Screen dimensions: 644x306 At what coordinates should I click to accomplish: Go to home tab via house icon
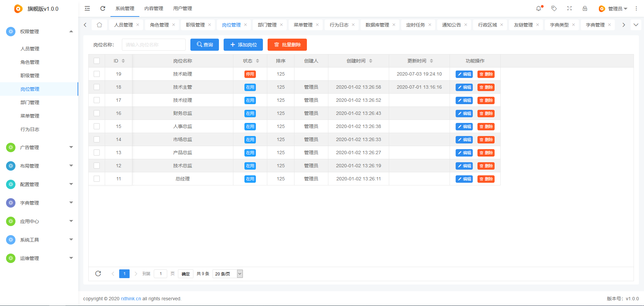(x=99, y=25)
